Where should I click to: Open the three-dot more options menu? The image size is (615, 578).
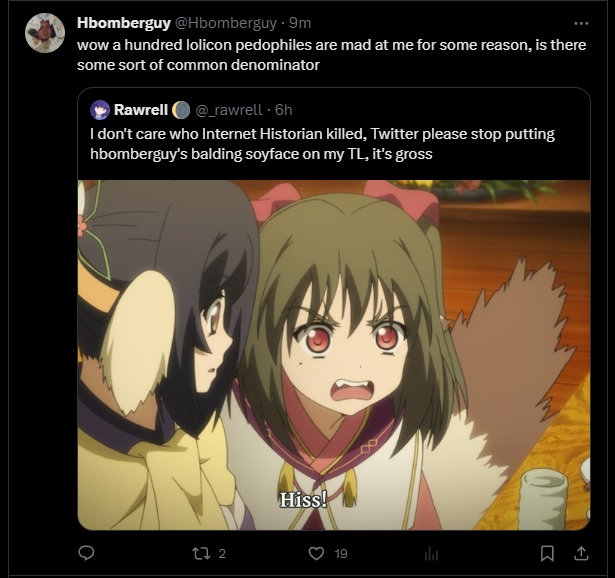581,24
